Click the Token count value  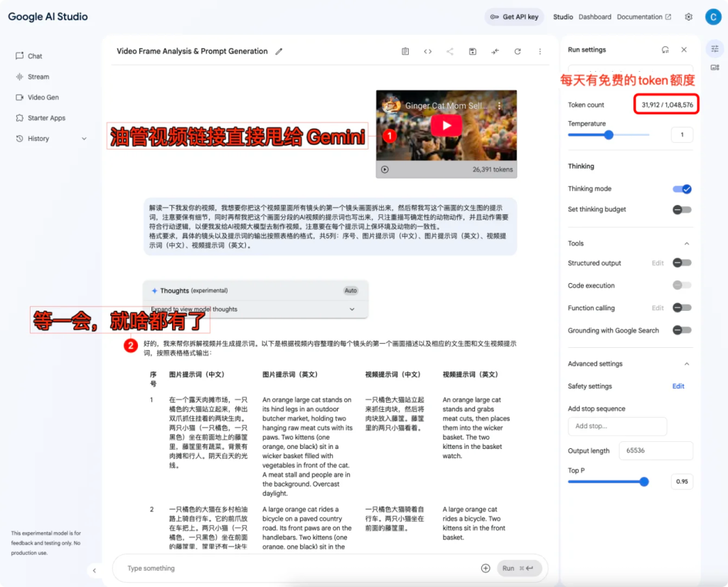[667, 105]
